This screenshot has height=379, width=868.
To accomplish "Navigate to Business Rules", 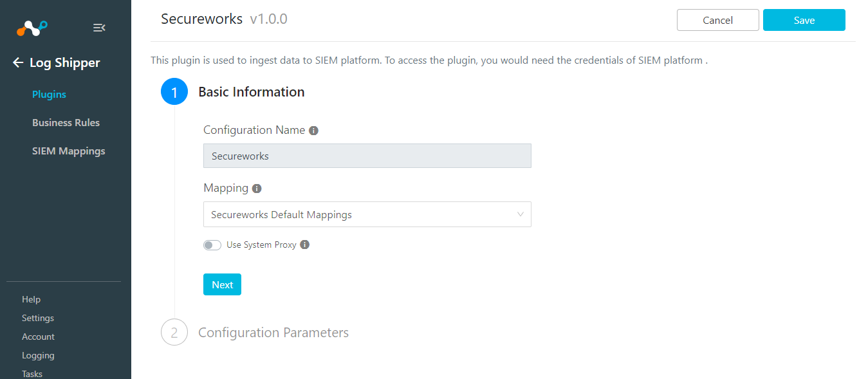I will point(66,122).
